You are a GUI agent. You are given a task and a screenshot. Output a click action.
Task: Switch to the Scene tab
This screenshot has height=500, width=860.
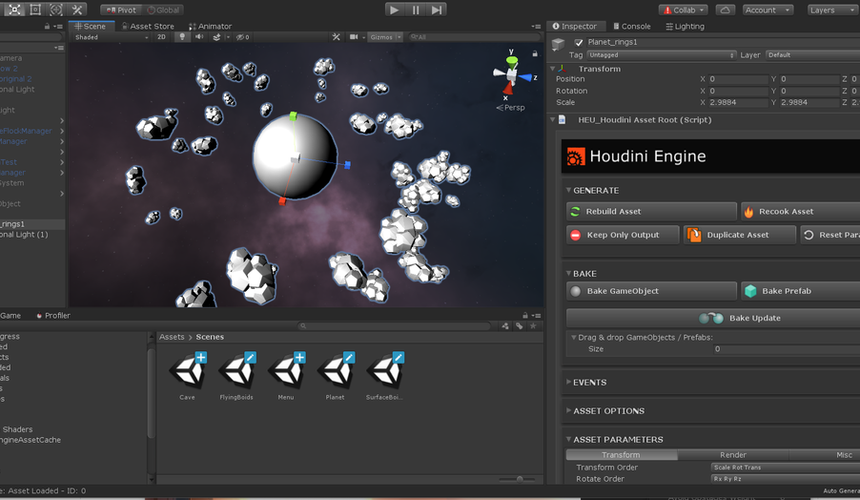pos(91,26)
